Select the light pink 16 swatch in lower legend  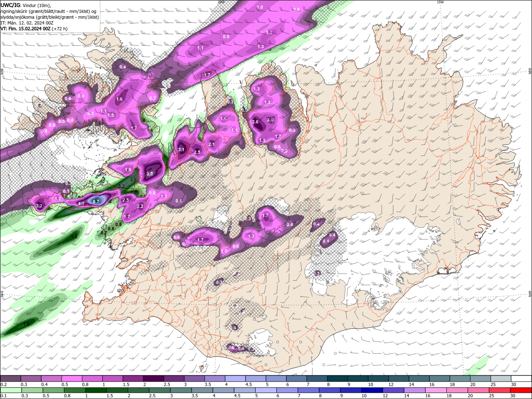[x=436, y=390]
